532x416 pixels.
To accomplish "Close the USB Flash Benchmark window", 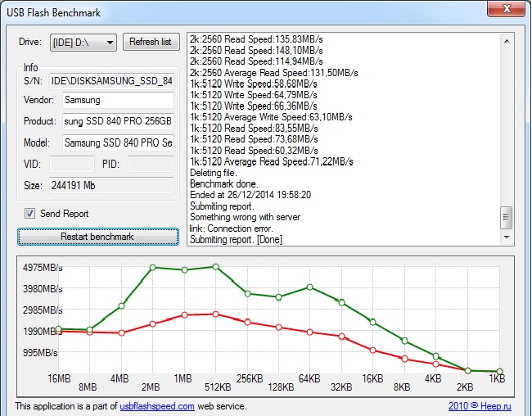I will point(504,10).
